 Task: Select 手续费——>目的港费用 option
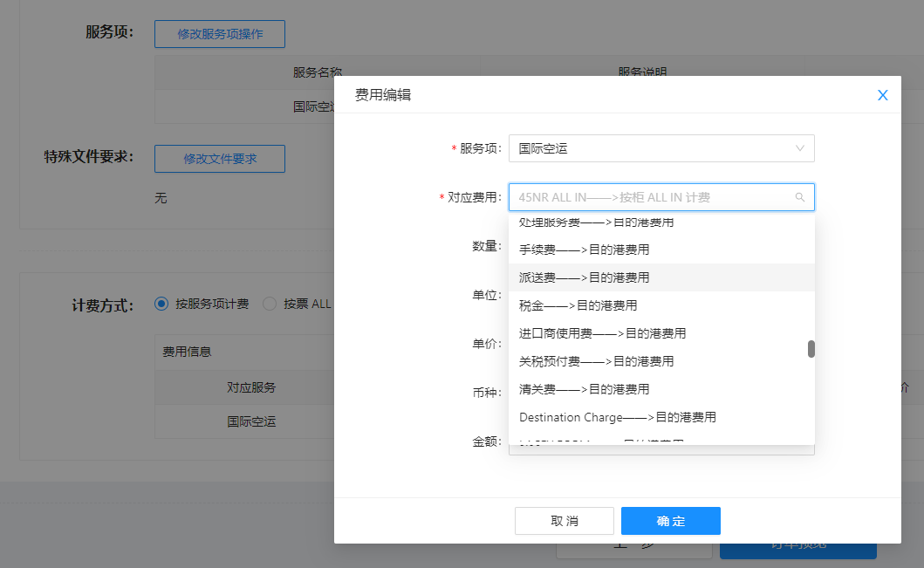tap(584, 250)
